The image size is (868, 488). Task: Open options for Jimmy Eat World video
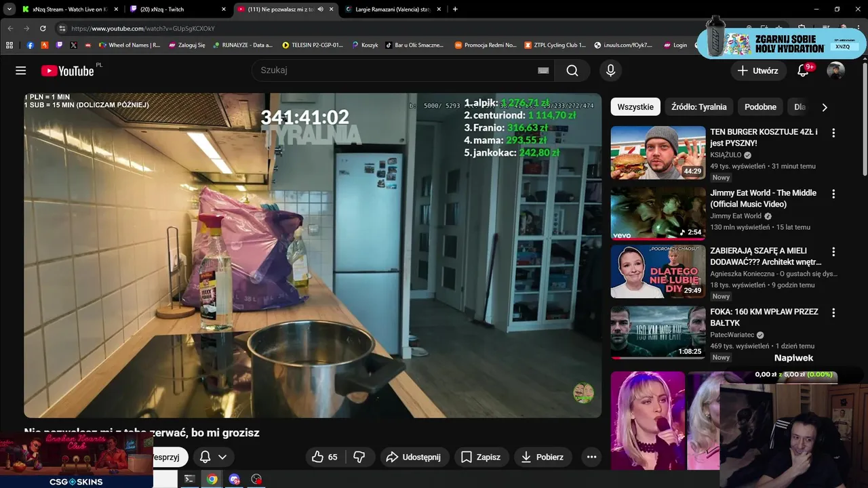[x=833, y=193]
